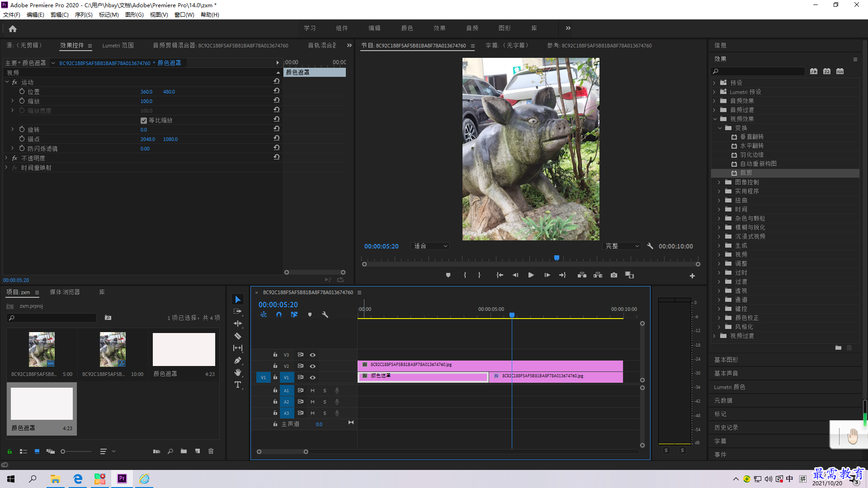The height and width of the screenshot is (488, 868).
Task: Select the Type tool
Action: click(238, 385)
